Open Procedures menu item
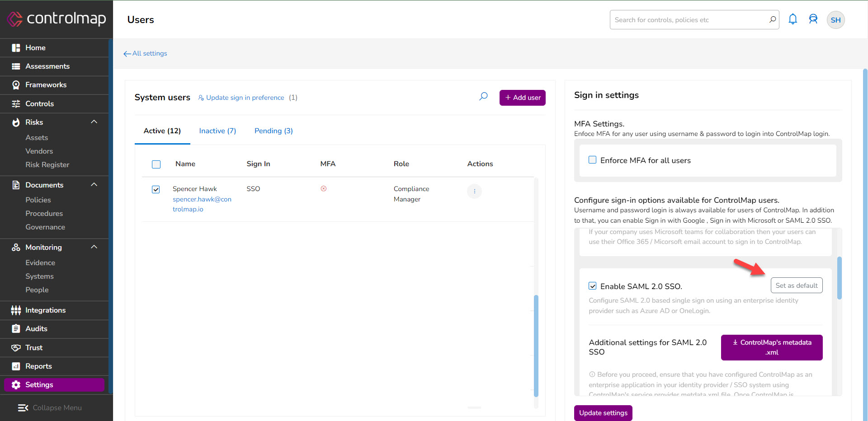 tap(44, 214)
